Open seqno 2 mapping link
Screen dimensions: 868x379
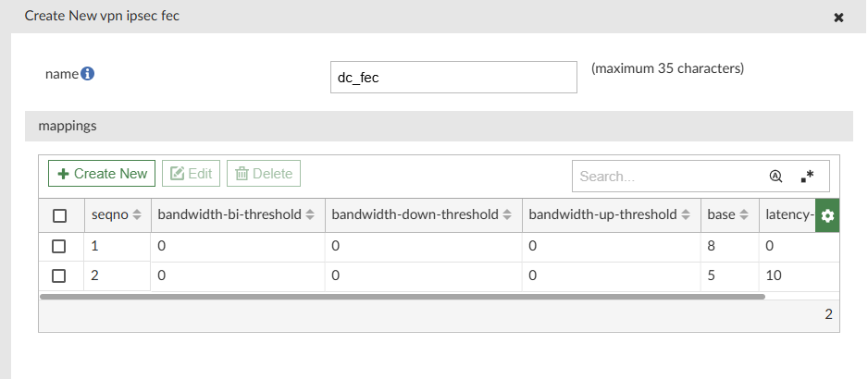pyautogui.click(x=95, y=275)
